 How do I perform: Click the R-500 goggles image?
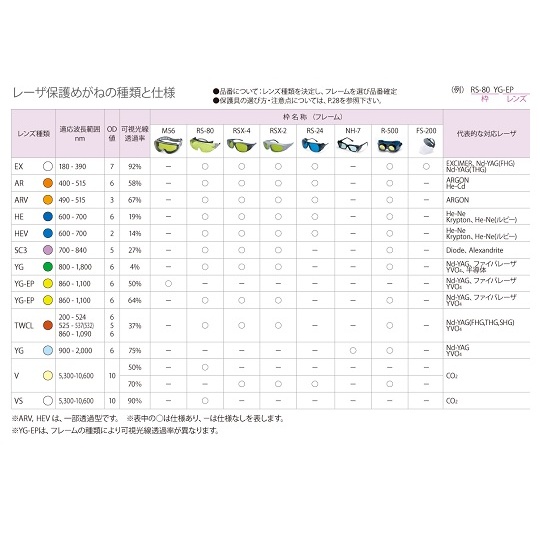[x=390, y=145]
